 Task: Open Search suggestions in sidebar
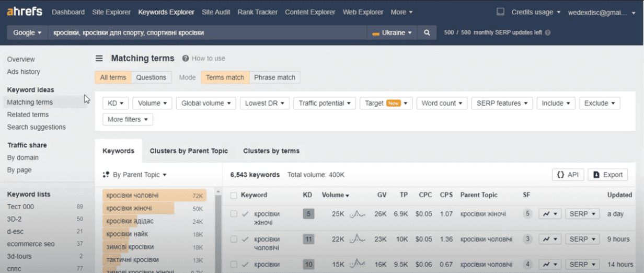coord(37,127)
